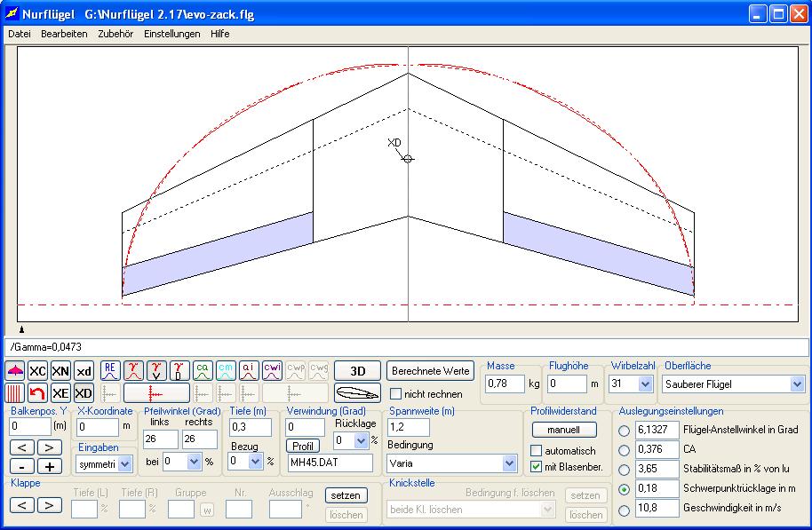Image resolution: width=812 pixels, height=530 pixels.
Task: Enable the 'nicht rechnen' checkbox
Action: [x=396, y=394]
